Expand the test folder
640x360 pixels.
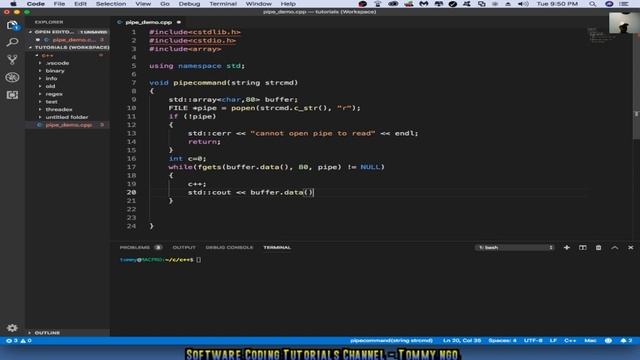(x=51, y=102)
